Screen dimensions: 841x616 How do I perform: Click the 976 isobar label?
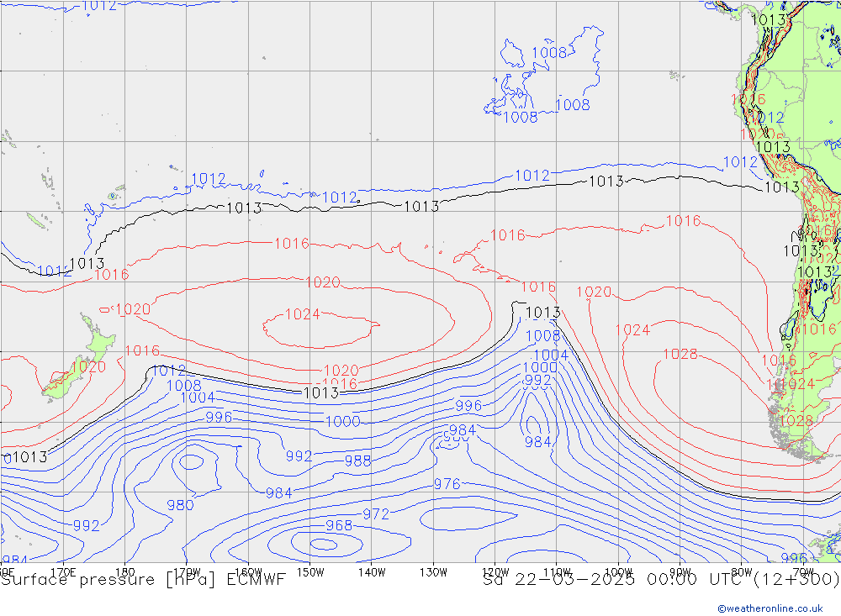(447, 484)
